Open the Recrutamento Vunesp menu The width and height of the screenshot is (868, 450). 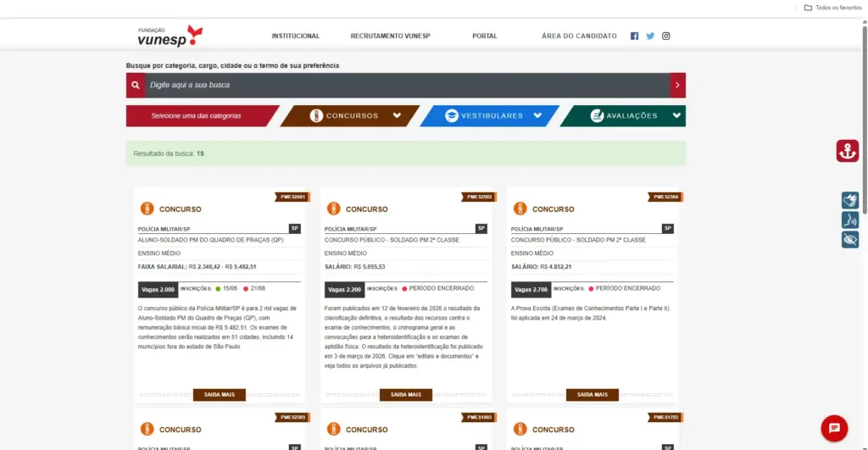[390, 36]
